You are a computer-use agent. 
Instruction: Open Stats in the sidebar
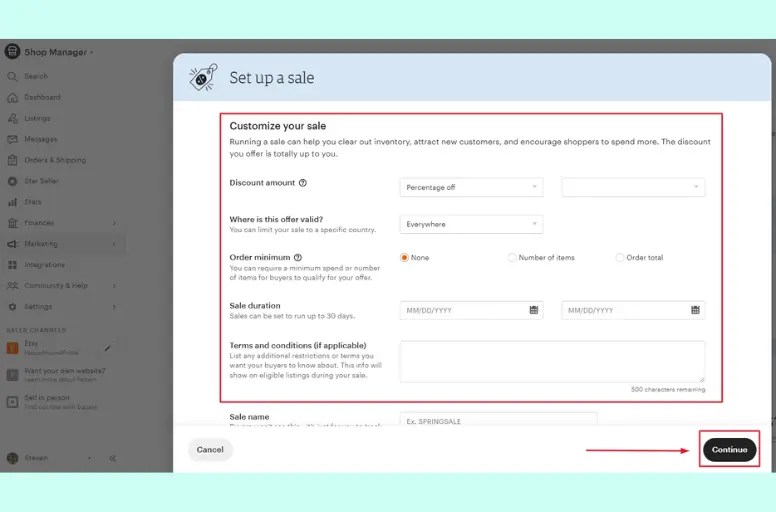[33, 202]
